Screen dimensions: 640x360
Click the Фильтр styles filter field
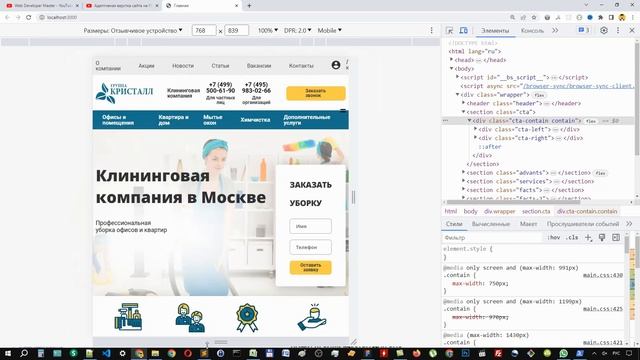pyautogui.click(x=493, y=238)
